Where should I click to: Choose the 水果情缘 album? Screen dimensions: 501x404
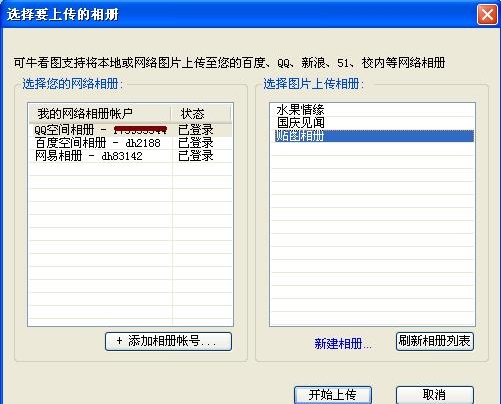tap(373, 110)
